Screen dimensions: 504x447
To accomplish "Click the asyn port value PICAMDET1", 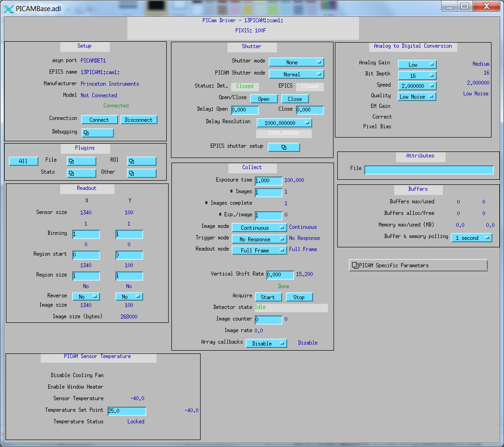I will tap(93, 60).
